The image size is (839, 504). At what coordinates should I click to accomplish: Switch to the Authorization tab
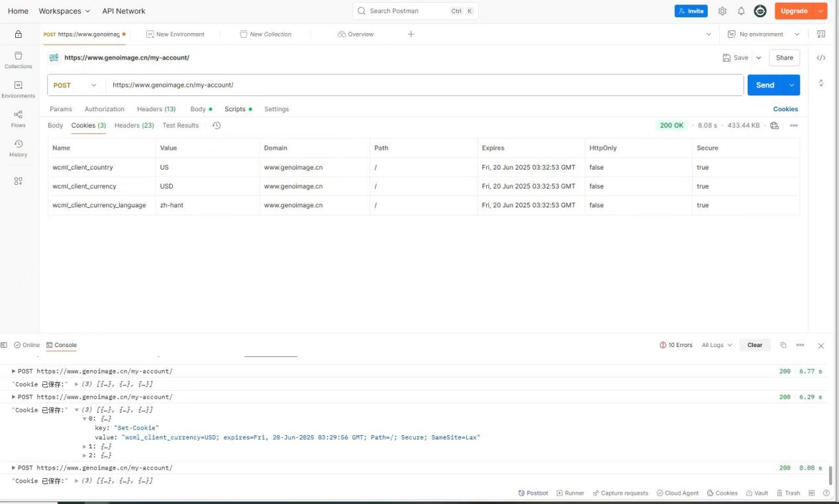click(104, 109)
